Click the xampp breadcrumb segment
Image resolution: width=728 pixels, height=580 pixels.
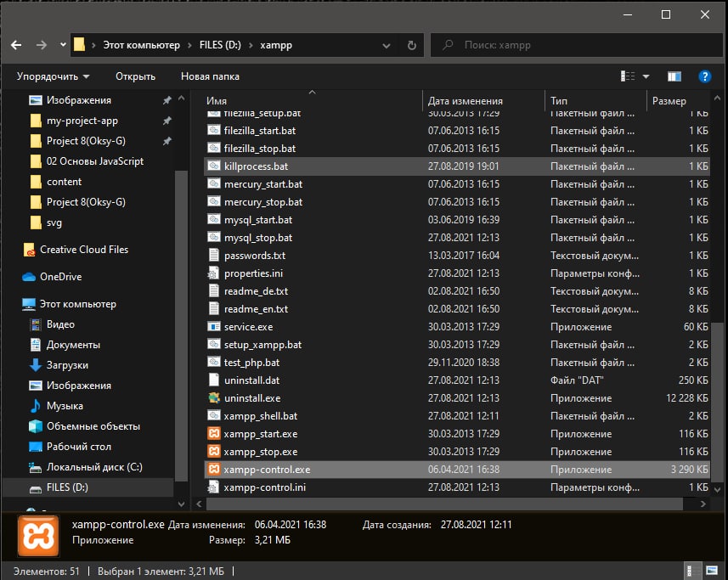(276, 45)
